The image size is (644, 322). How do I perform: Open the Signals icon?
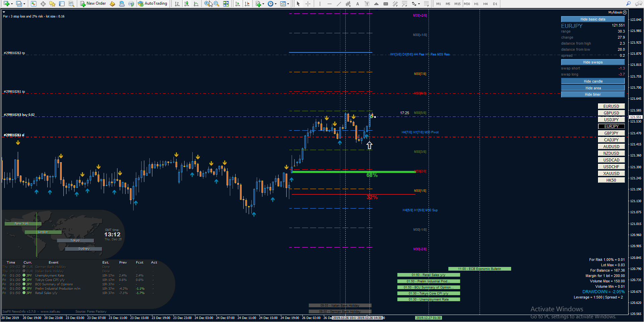tap(131, 4)
